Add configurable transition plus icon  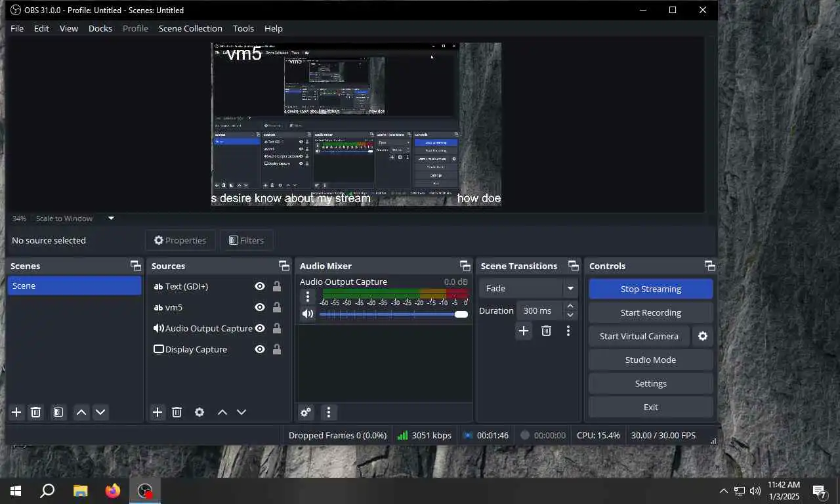pyautogui.click(x=524, y=331)
